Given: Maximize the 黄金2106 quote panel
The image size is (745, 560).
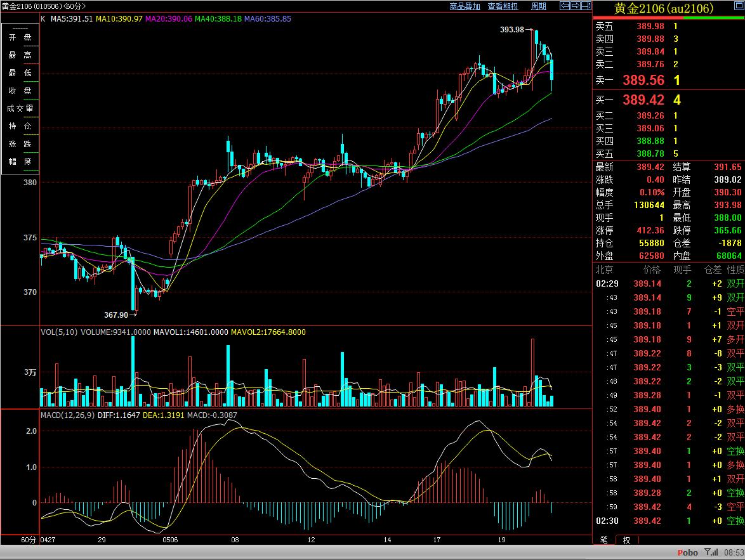Looking at the screenshot, I should pos(739,6).
